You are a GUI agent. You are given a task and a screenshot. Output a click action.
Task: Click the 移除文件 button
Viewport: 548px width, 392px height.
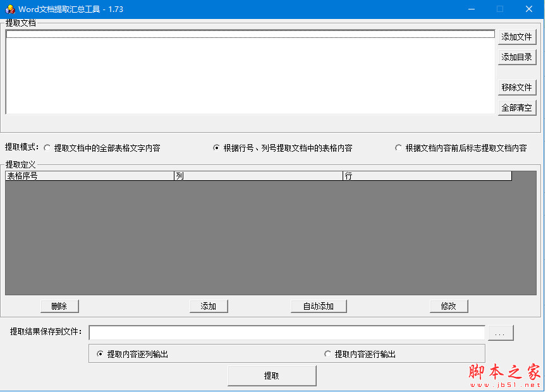(516, 87)
